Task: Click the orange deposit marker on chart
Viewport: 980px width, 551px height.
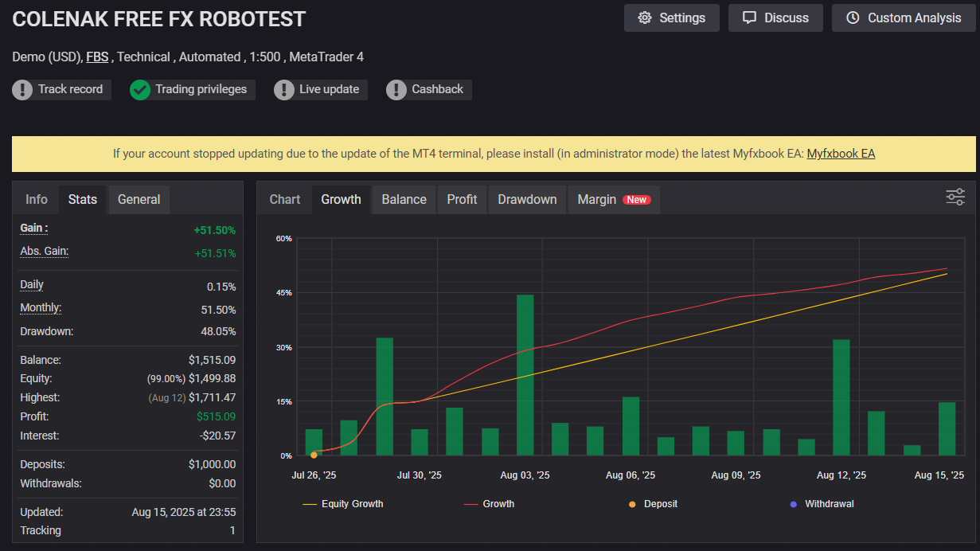Action: 314,455
